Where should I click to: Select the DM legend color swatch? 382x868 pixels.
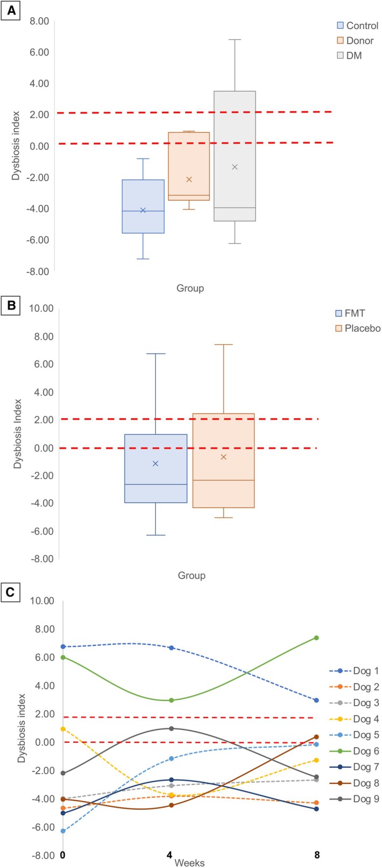click(341, 56)
